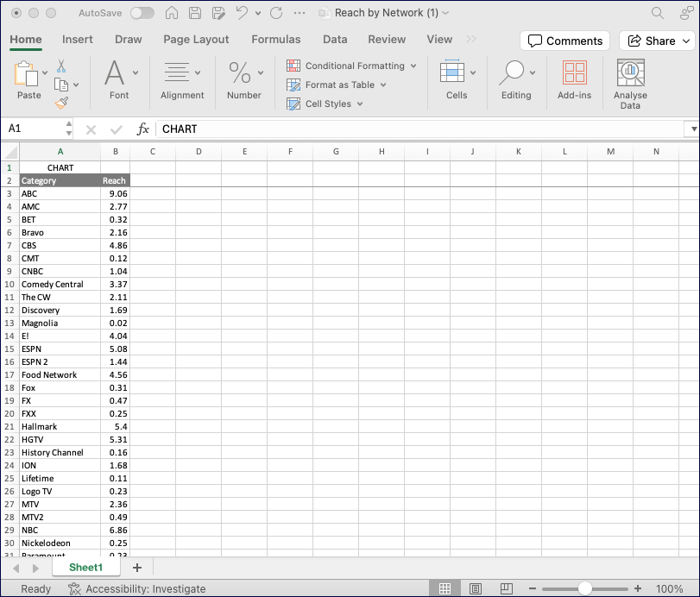Open the Reach by Network file name dropdown

tap(445, 13)
